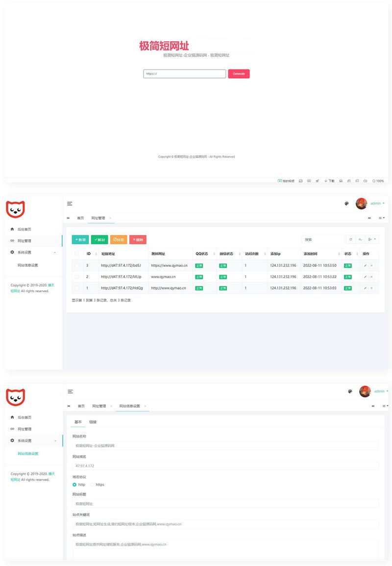Click the 100% zoom indicator in status bar
The image size is (392, 566).
point(378,181)
